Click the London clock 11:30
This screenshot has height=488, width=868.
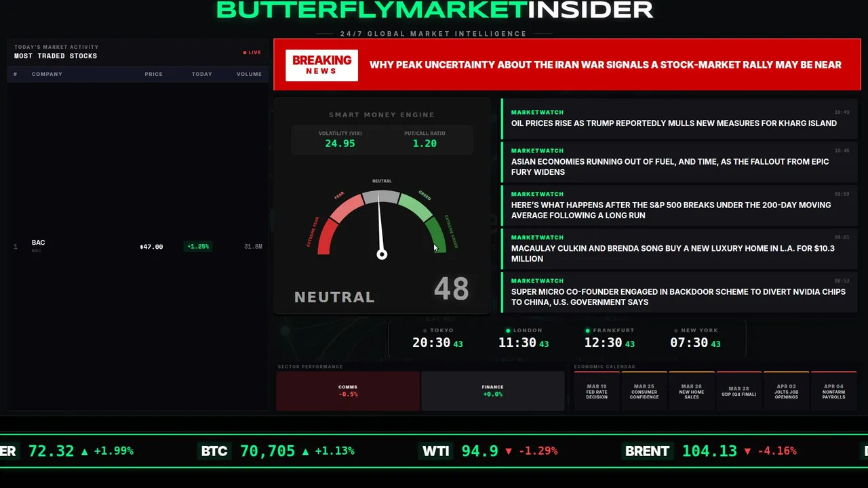coord(517,343)
